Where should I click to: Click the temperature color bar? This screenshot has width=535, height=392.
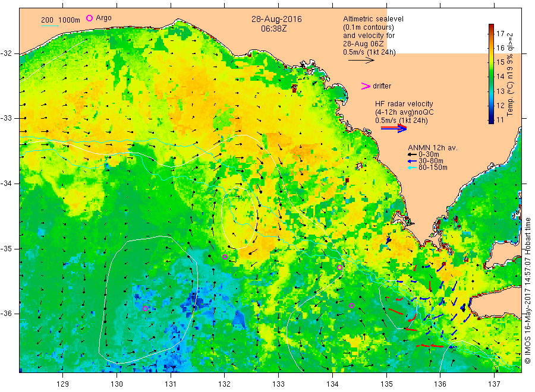[x=491, y=74]
